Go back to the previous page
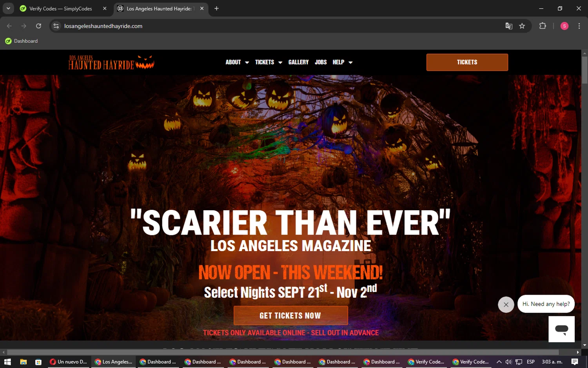 click(x=9, y=26)
